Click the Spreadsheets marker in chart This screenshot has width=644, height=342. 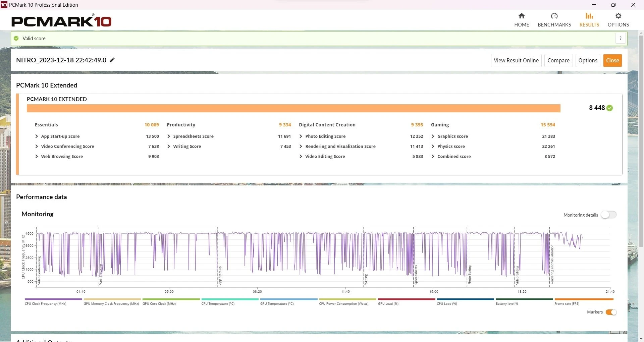[416, 275]
